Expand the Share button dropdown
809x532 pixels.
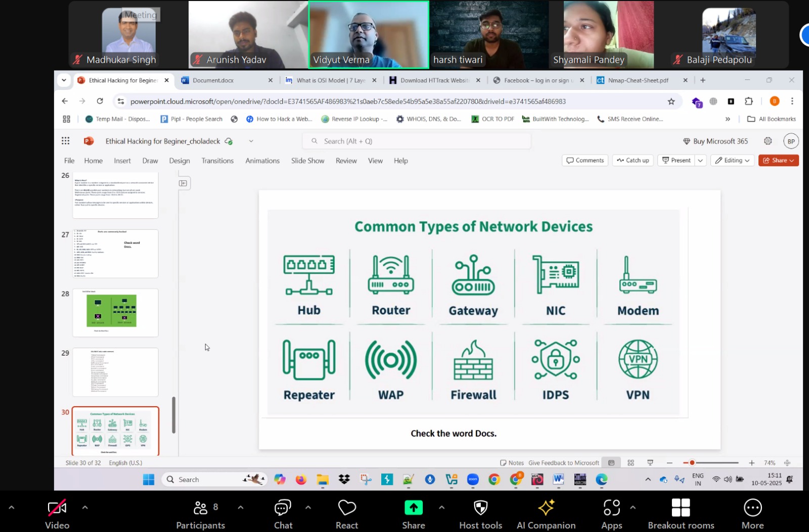click(791, 161)
